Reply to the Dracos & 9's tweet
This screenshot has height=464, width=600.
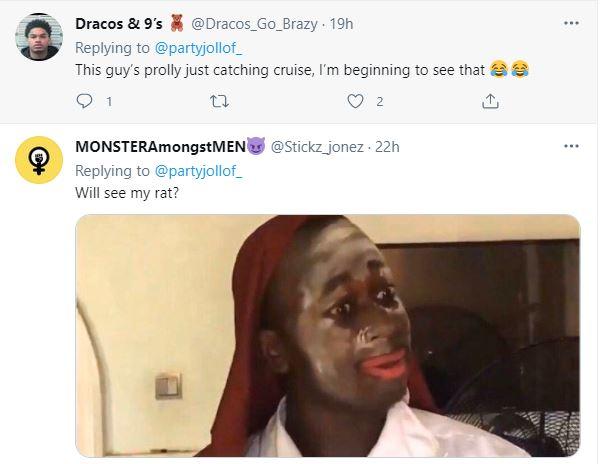pos(85,101)
